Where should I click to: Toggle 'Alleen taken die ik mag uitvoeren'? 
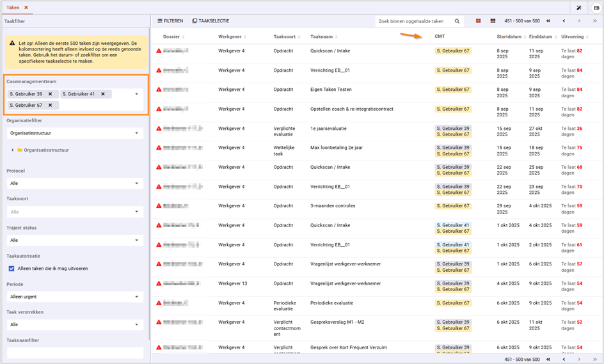[12, 269]
